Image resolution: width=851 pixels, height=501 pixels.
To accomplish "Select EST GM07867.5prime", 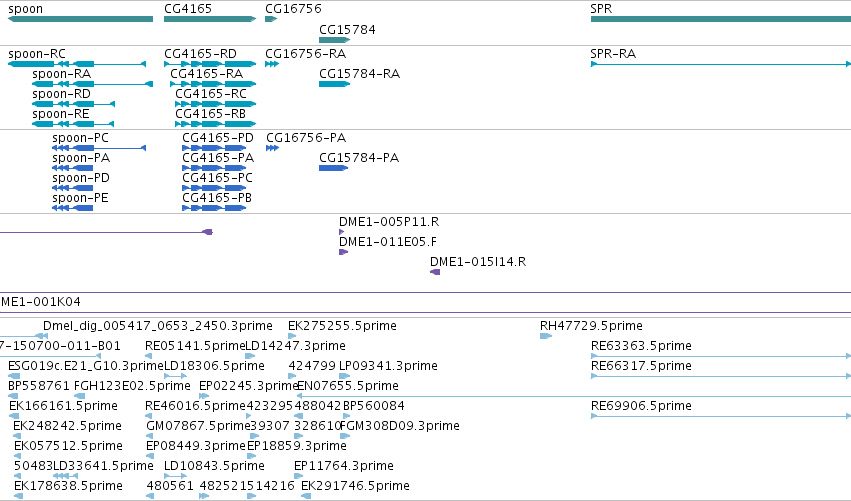I will click(198, 426).
